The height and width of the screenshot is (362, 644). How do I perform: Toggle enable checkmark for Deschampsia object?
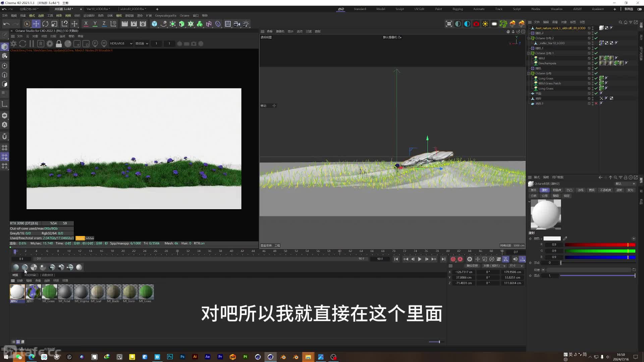(x=596, y=63)
